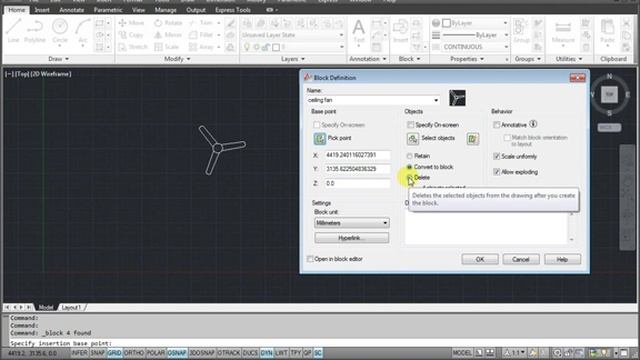Click the Hyperlink... button
640x360 pixels.
pyautogui.click(x=352, y=238)
